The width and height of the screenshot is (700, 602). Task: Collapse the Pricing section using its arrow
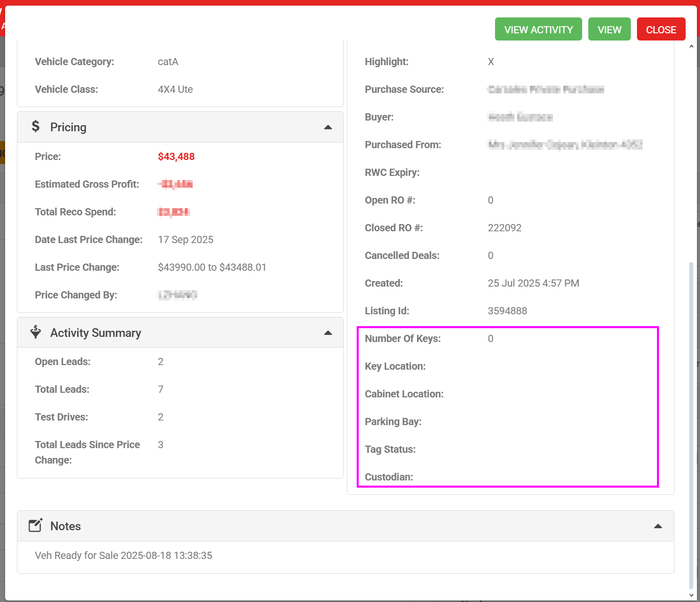(x=328, y=127)
